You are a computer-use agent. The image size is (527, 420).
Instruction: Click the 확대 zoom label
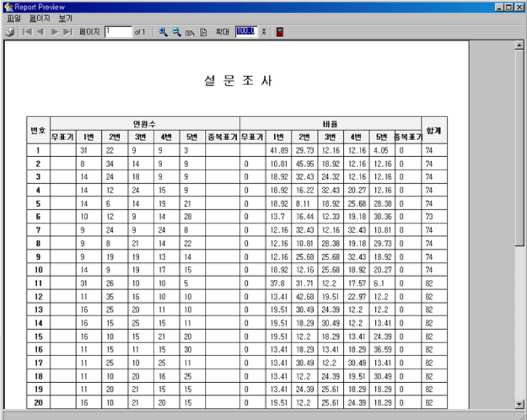point(222,32)
